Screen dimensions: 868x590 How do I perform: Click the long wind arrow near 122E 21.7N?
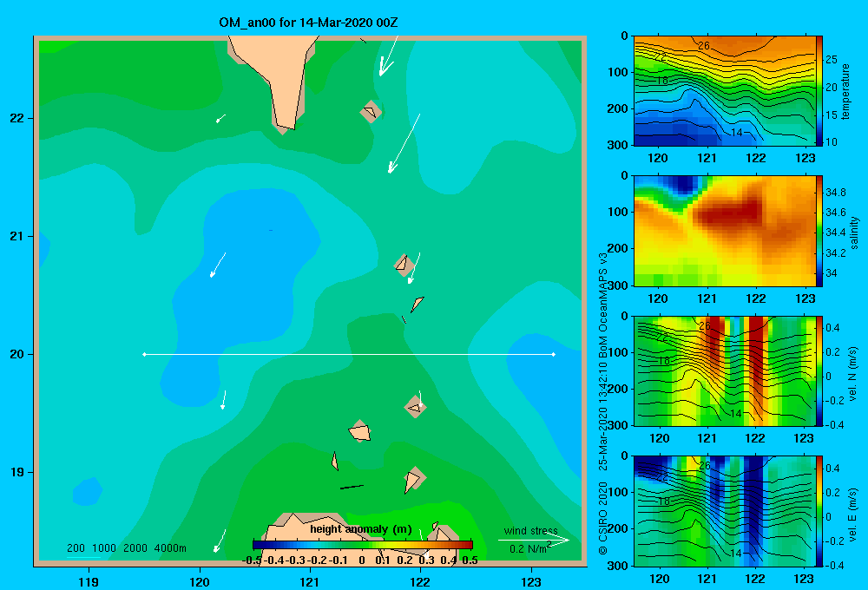[x=404, y=143]
